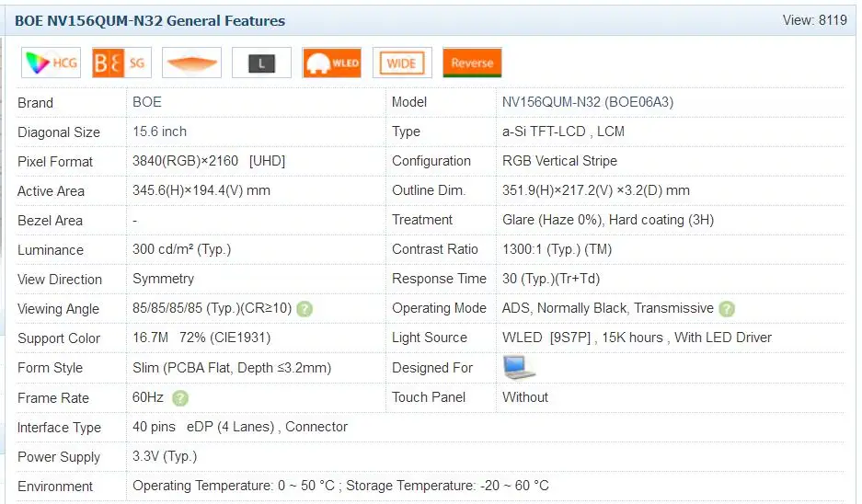This screenshot has height=504, width=862.
Task: Click the Form Style label
Action: point(50,368)
